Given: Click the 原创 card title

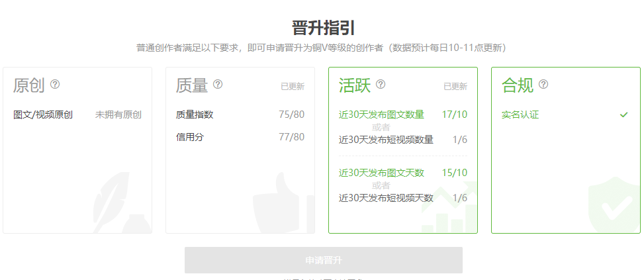Looking at the screenshot, I should [28, 85].
